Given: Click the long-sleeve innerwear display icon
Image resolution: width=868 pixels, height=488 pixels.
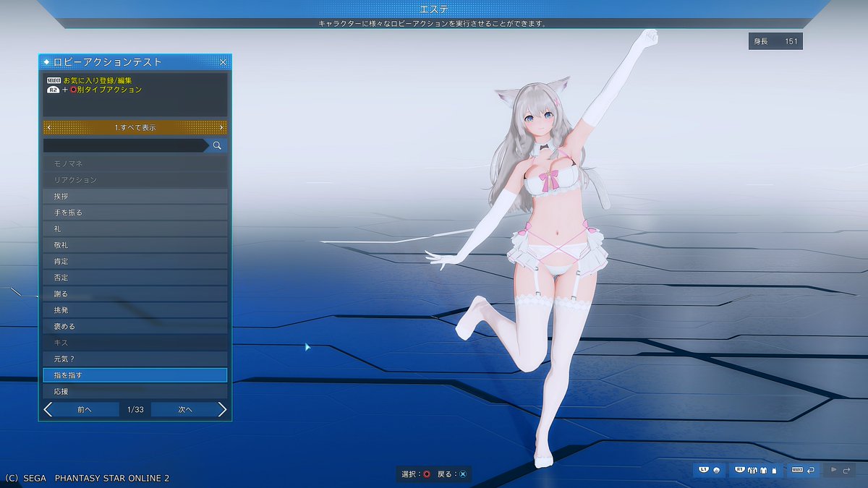Looking at the screenshot, I should [x=764, y=470].
